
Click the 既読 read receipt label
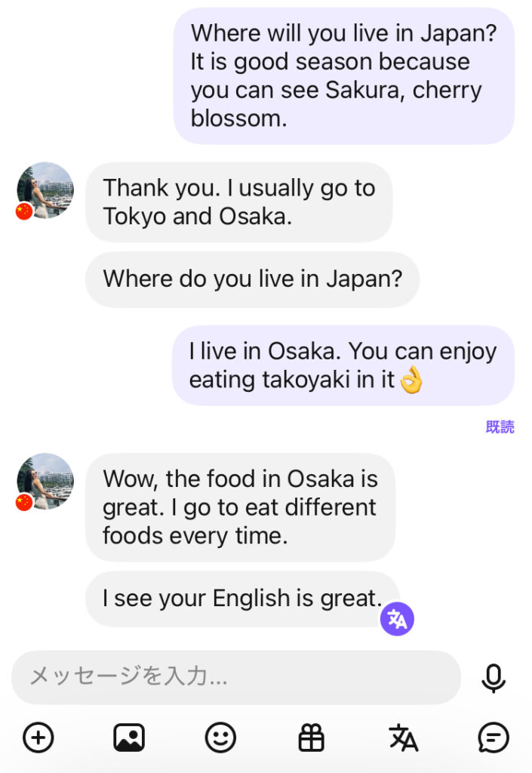pos(500,427)
